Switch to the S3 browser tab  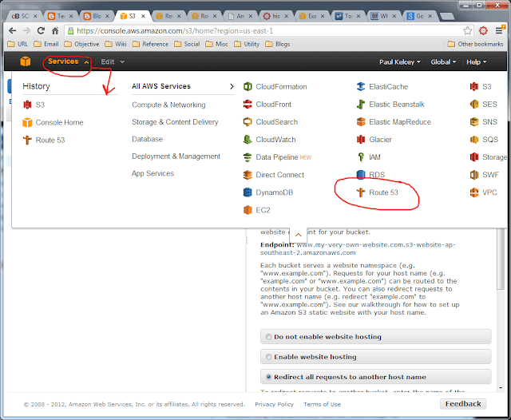pyautogui.click(x=132, y=16)
